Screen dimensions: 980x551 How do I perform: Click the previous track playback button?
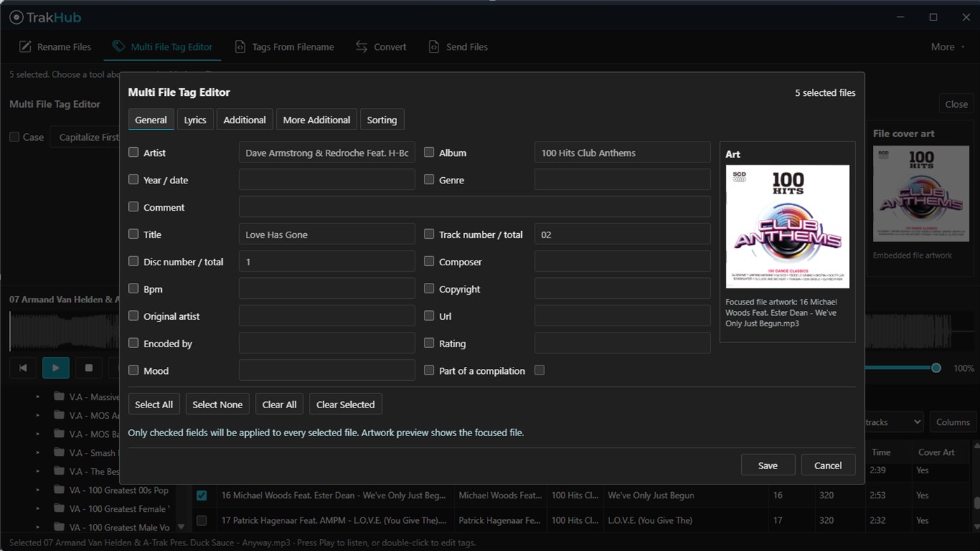tap(23, 368)
